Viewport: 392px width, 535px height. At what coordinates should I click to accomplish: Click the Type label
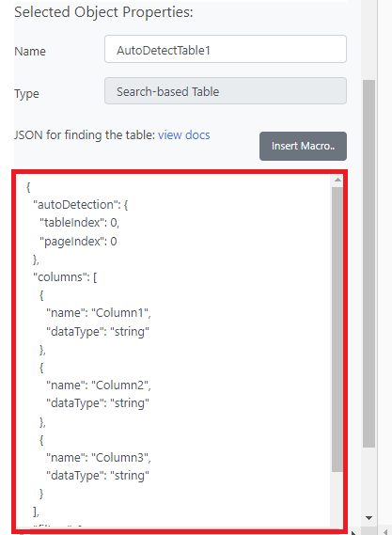[x=26, y=94]
